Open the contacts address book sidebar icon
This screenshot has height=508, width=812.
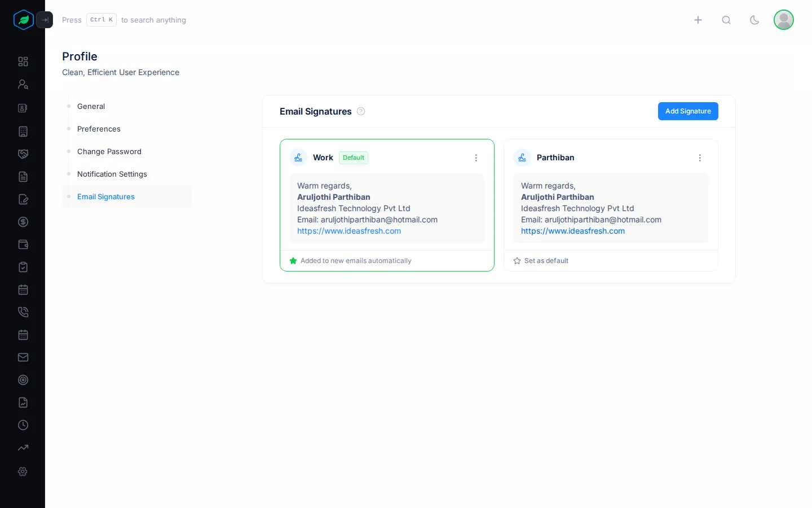[23, 108]
